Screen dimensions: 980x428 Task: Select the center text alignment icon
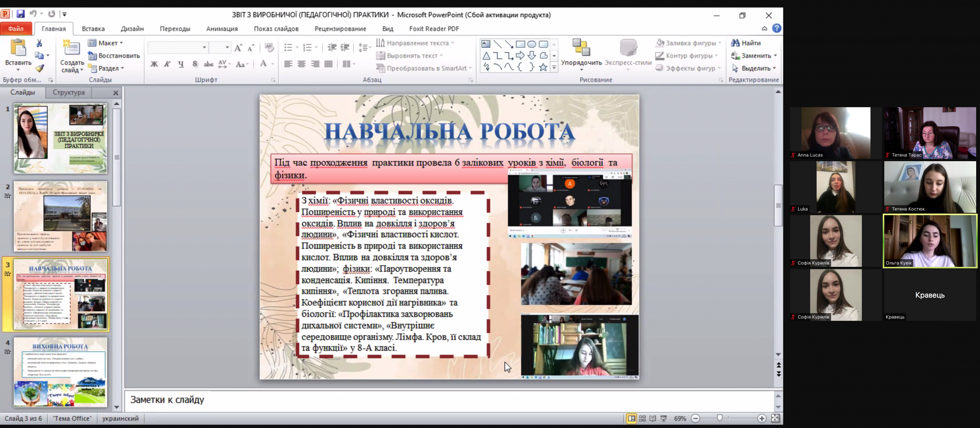[301, 64]
